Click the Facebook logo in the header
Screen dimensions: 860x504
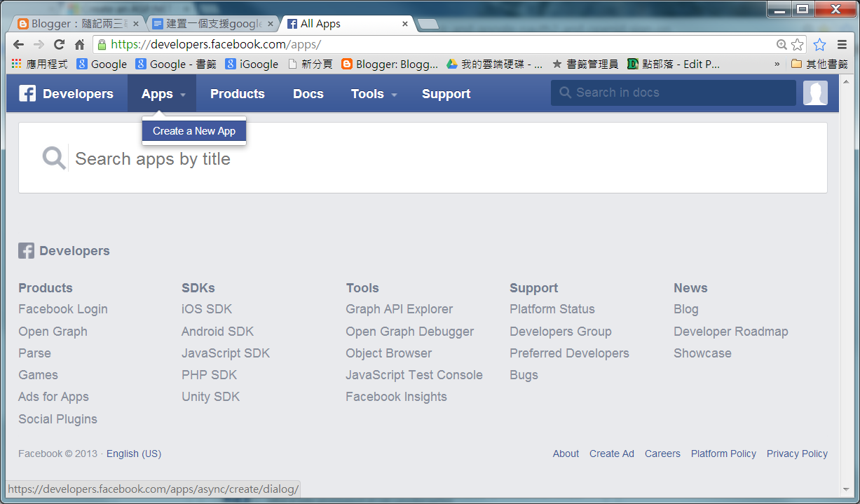pyautogui.click(x=27, y=93)
